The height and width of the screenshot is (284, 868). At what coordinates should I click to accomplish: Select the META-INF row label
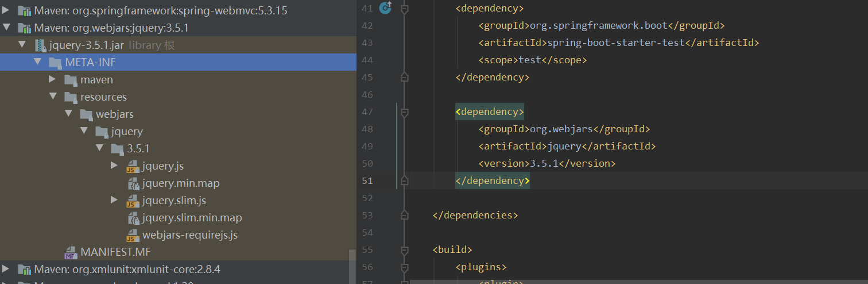tap(91, 62)
